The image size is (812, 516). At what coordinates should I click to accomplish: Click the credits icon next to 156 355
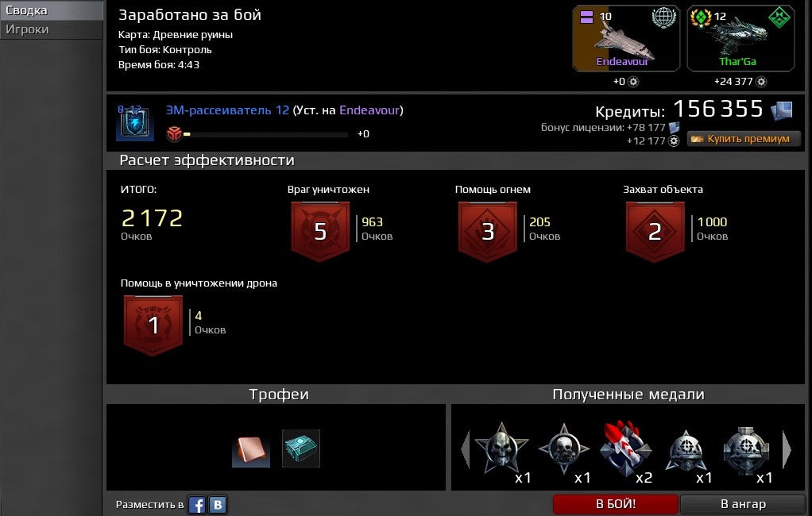tap(782, 111)
